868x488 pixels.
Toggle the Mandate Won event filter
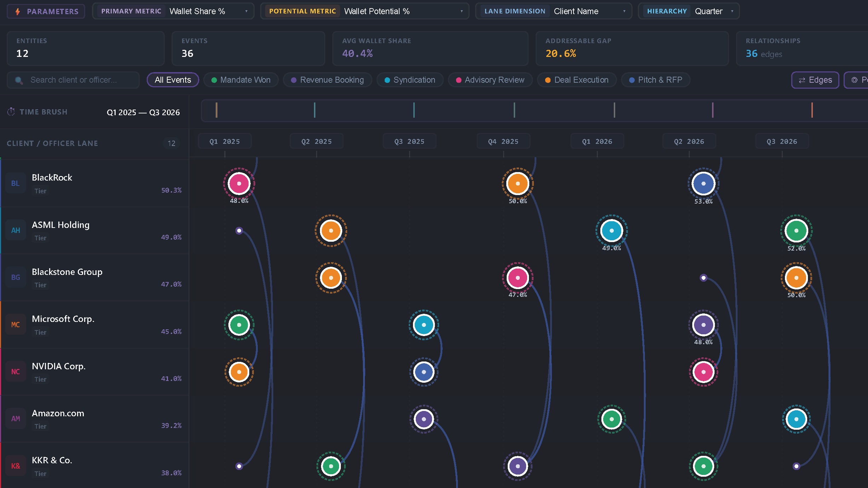(241, 80)
